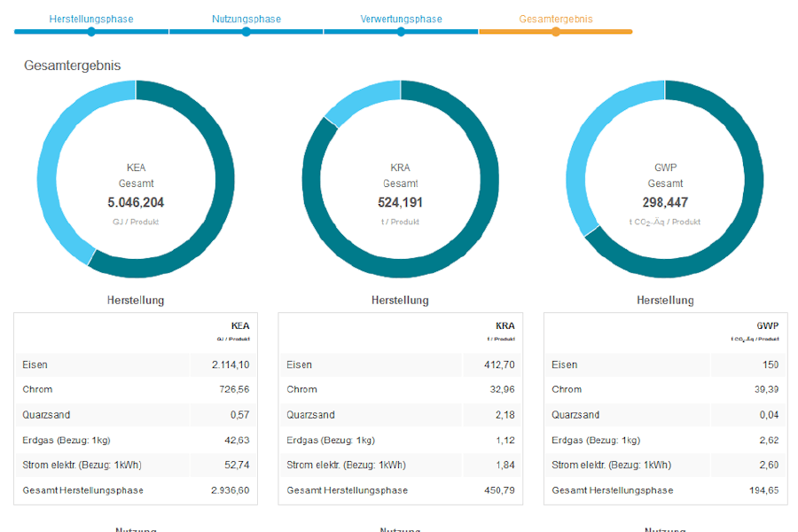This screenshot has width=798, height=532.
Task: Click the dot marker under Verwertungsphase
Action: click(401, 32)
